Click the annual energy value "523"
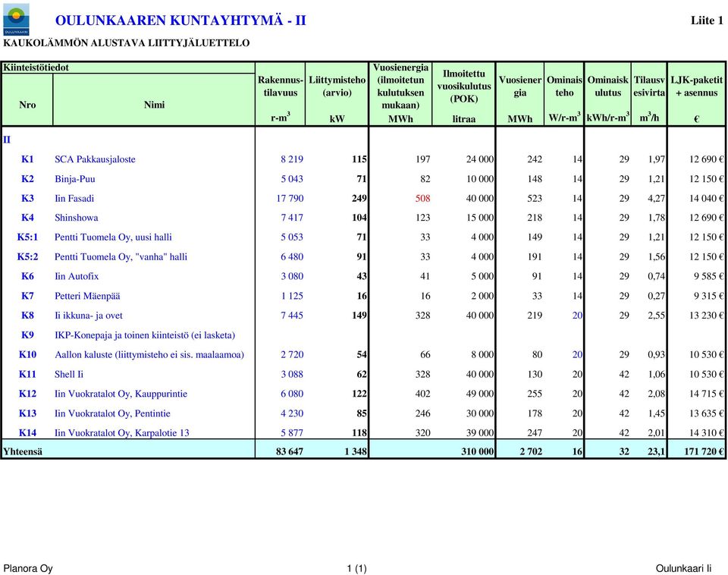This screenshot has width=728, height=575. [535, 198]
